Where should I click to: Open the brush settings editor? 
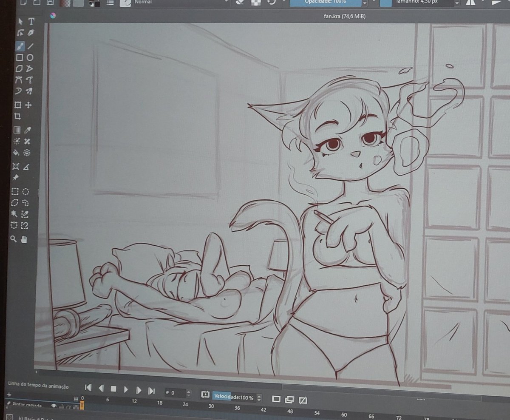110,3
